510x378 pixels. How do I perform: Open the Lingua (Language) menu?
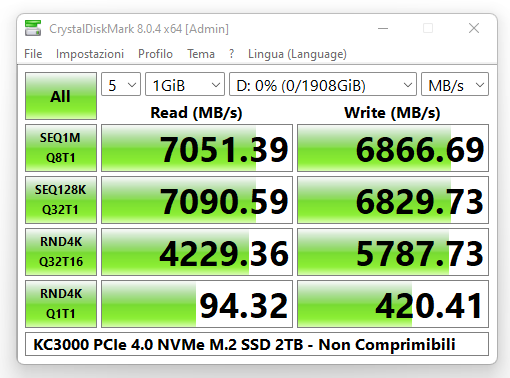click(297, 54)
